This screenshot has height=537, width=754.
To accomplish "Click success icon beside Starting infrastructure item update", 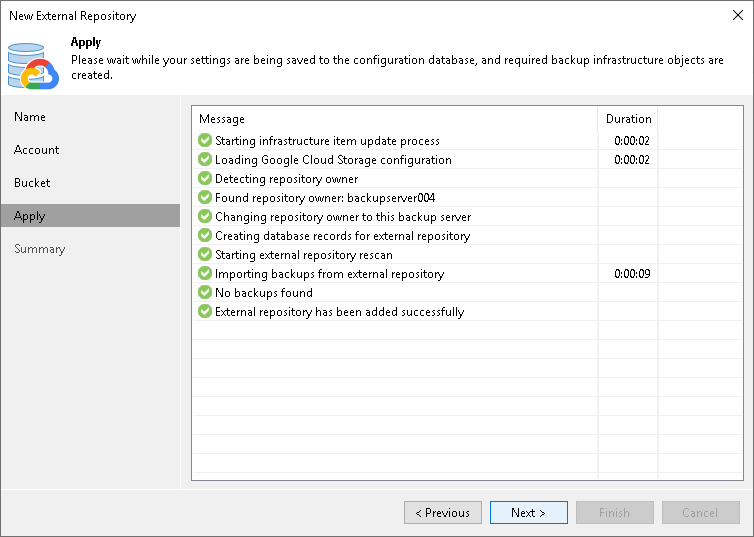I will click(205, 140).
